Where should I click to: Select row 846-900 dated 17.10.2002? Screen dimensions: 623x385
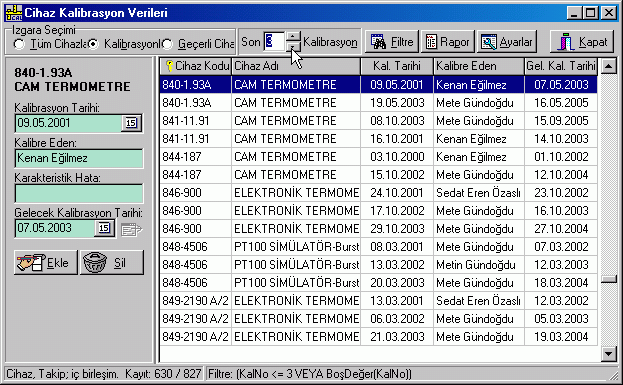(378, 211)
